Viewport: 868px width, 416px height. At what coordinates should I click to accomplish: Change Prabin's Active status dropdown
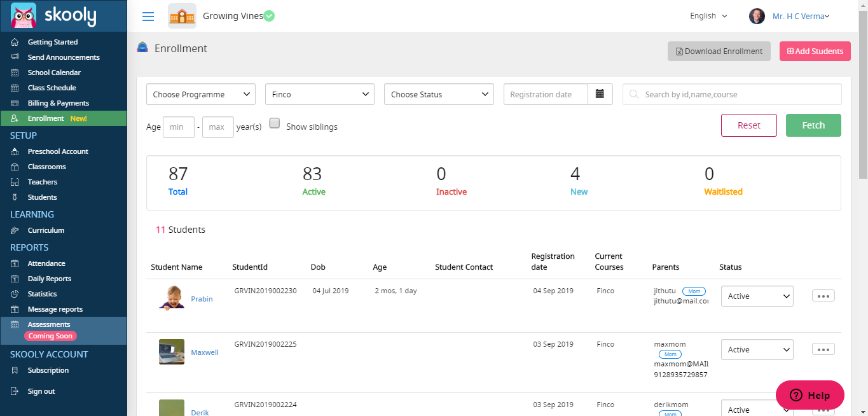pos(757,296)
